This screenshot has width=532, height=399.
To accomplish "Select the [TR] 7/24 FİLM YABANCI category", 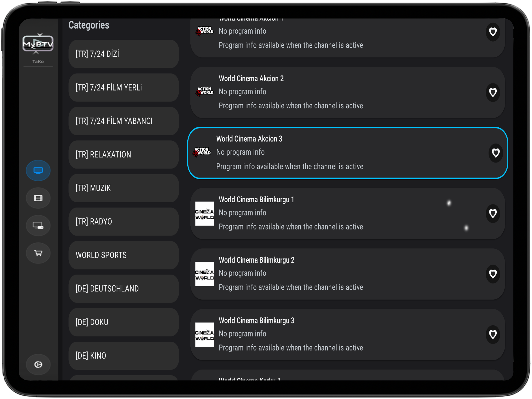I will (x=124, y=121).
